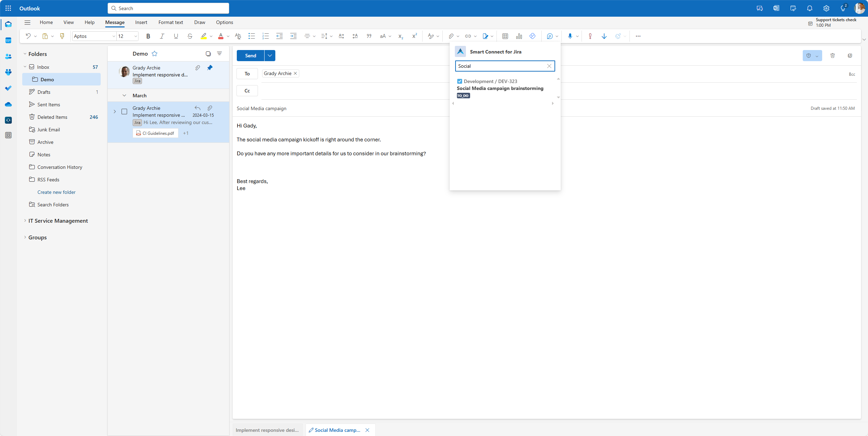Switch to 'Implement responsive desi...' bottom tab

click(x=267, y=430)
